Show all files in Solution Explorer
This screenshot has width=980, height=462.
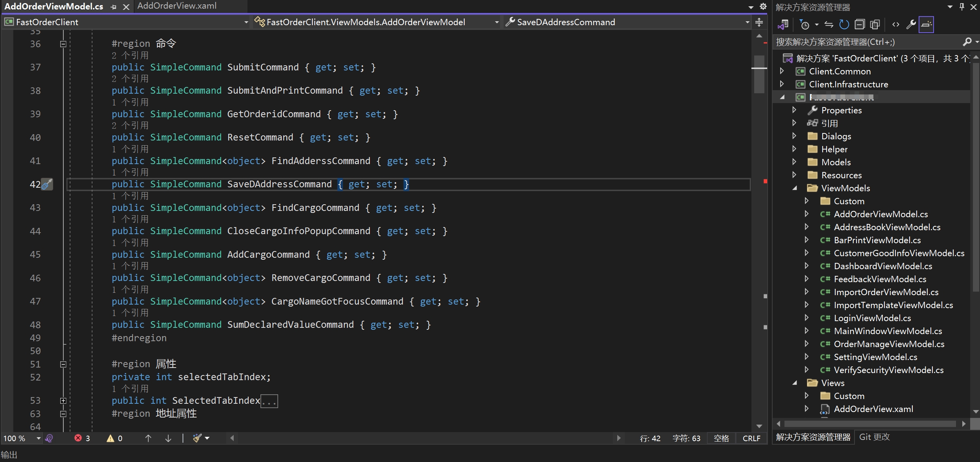pos(875,25)
